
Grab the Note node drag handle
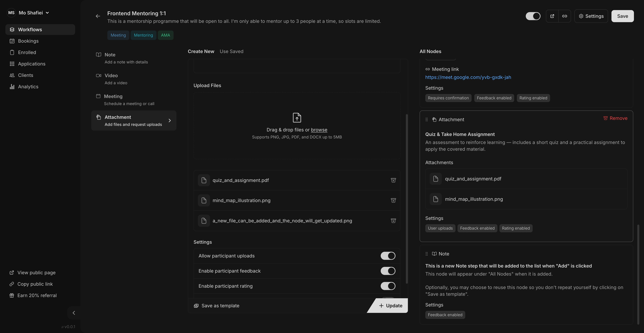[x=426, y=254]
